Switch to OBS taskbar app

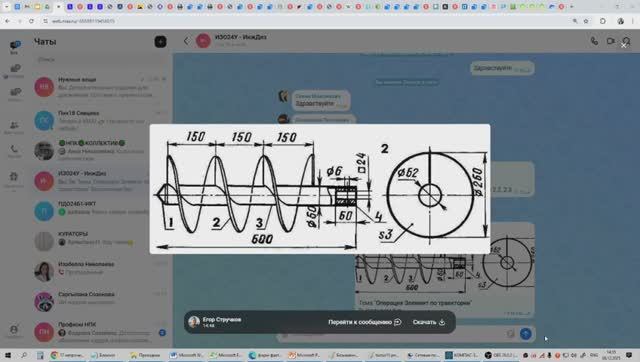(x=501, y=355)
